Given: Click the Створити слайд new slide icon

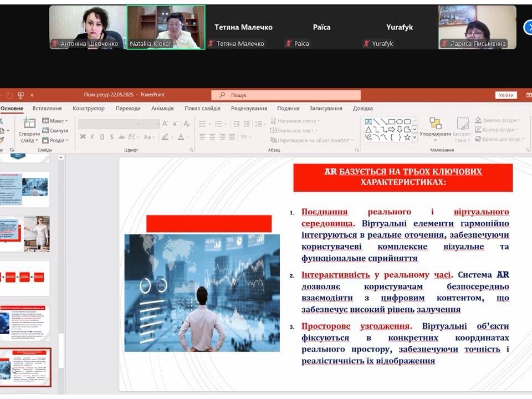Looking at the screenshot, I should [x=29, y=123].
